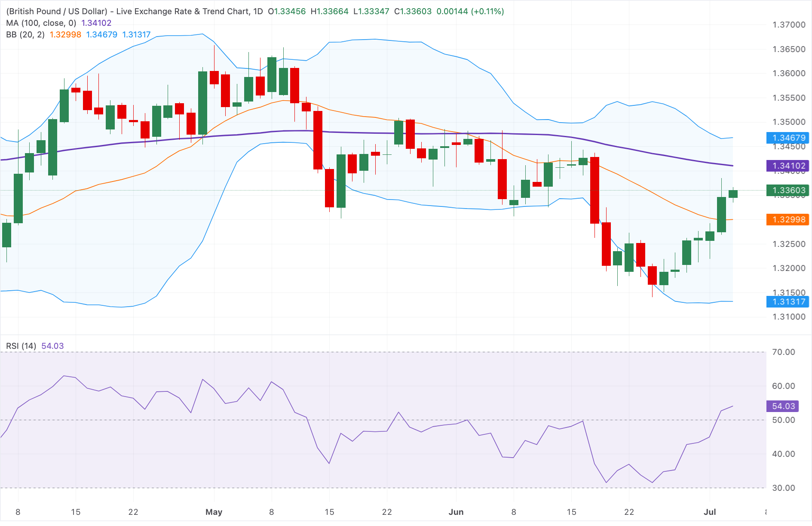Click the blue lower band tag 1.31317
This screenshot has width=812, height=526.
coord(787,301)
